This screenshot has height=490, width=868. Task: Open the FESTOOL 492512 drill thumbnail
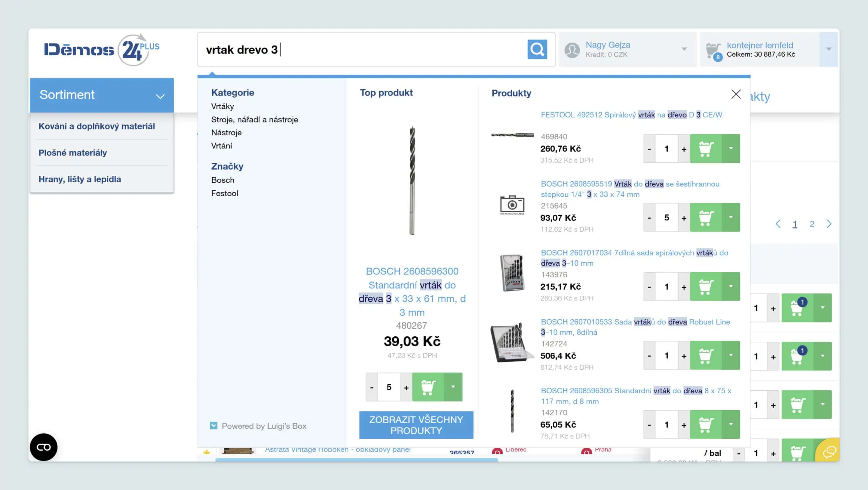click(512, 135)
